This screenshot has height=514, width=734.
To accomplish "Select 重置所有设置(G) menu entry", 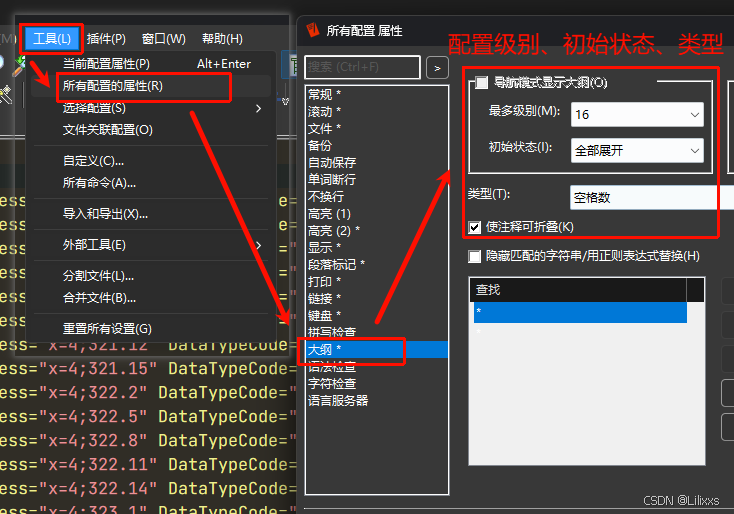I will click(151, 329).
